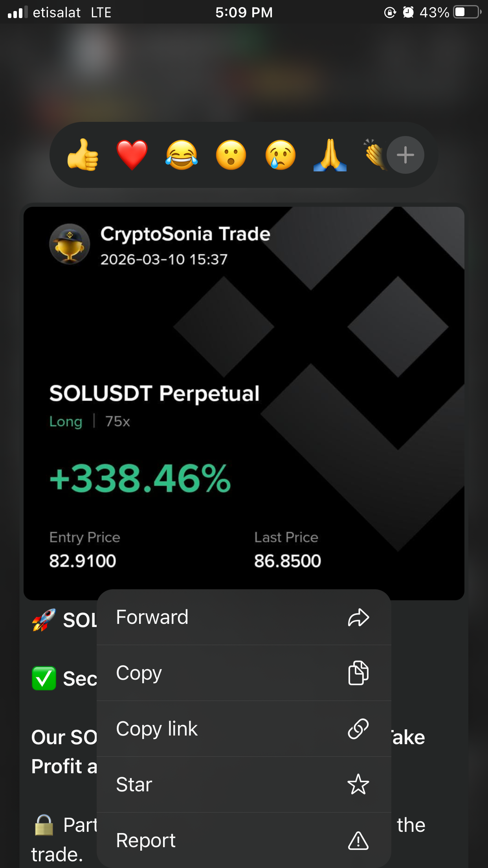Viewport: 488px width, 868px height.
Task: Report this message via the menu
Action: [244, 840]
